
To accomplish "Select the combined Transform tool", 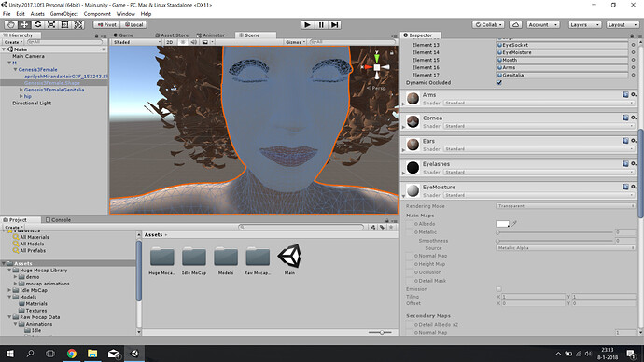I will click(78, 24).
